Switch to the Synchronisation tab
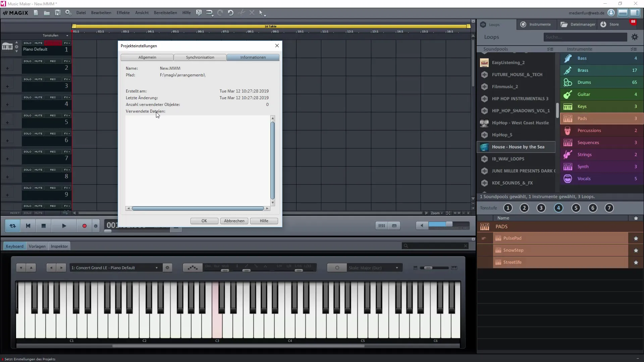The image size is (644, 362). [200, 57]
